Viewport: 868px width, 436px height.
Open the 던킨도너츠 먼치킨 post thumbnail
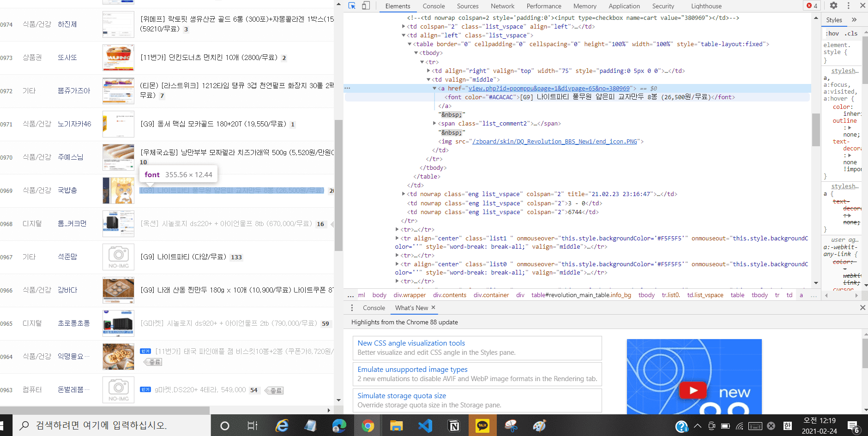118,58
